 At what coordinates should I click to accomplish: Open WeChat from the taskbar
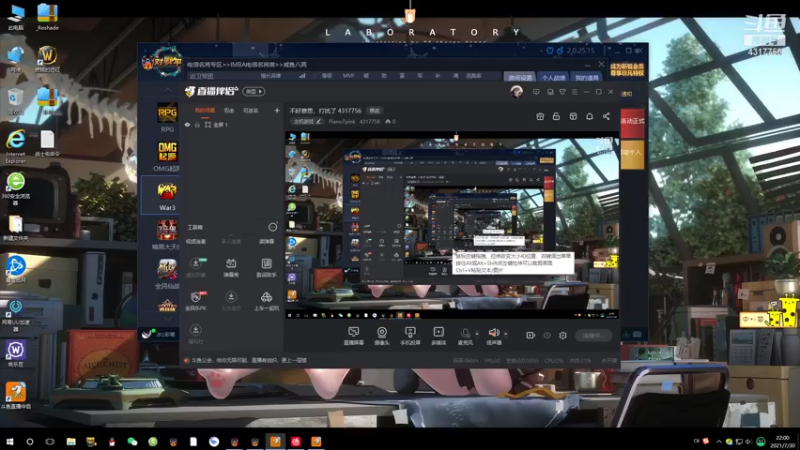[x=132, y=441]
